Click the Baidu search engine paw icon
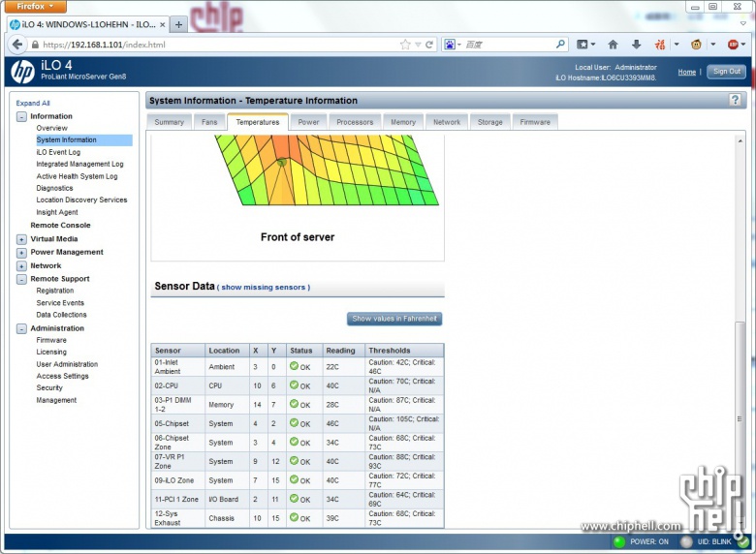This screenshot has width=756, height=554. click(450, 45)
